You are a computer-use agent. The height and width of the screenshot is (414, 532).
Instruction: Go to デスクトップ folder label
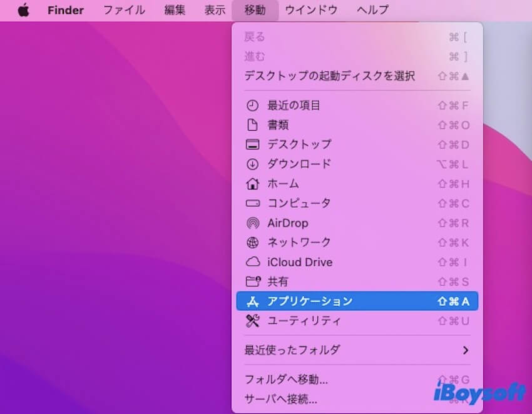299,144
